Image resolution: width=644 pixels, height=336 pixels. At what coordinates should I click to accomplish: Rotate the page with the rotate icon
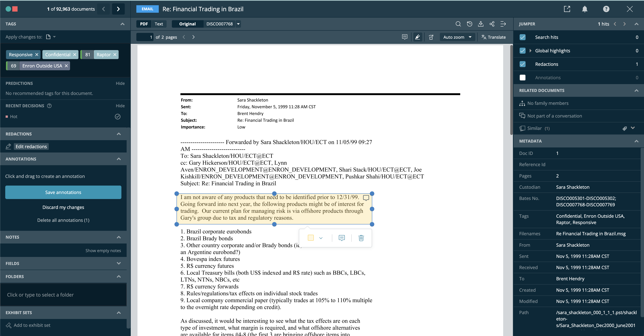[x=431, y=37]
